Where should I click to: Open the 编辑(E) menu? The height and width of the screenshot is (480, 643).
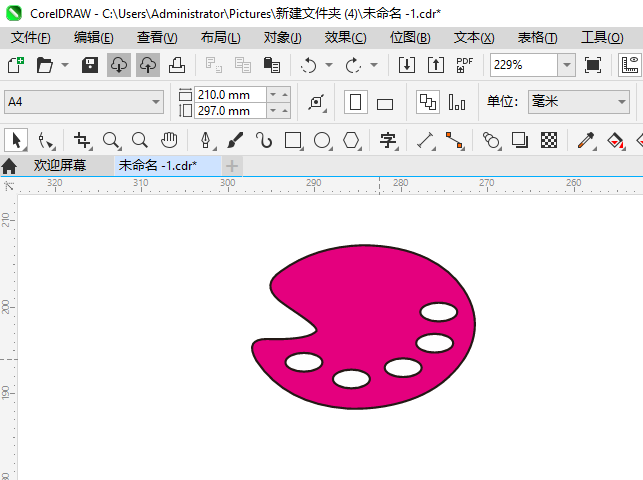[x=93, y=38]
